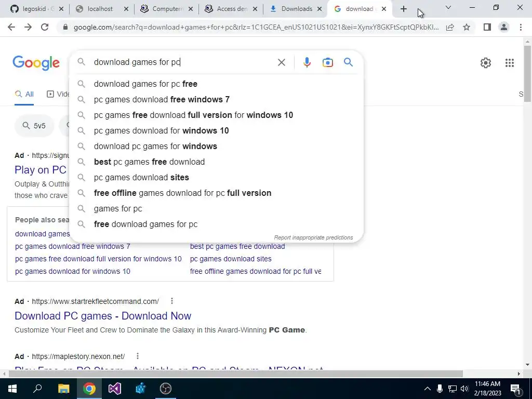Open File Explorer from the taskbar
Viewport: 532px width, 399px height.
point(63,389)
